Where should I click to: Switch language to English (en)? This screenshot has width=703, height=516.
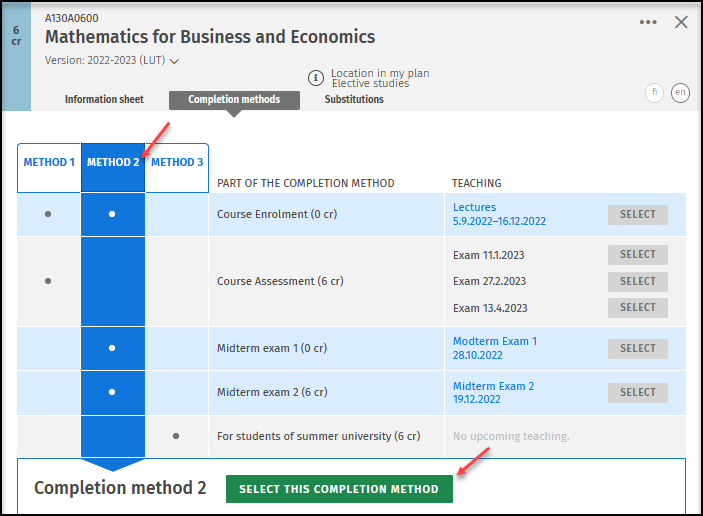[x=680, y=93]
